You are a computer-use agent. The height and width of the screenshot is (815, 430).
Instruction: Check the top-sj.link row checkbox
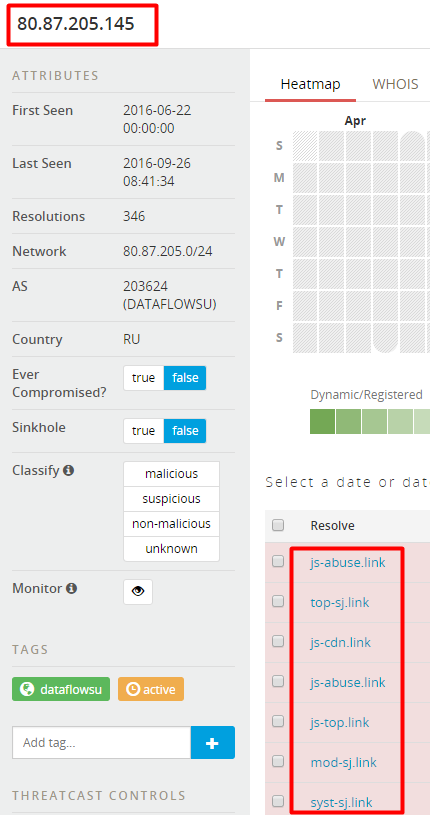278,601
